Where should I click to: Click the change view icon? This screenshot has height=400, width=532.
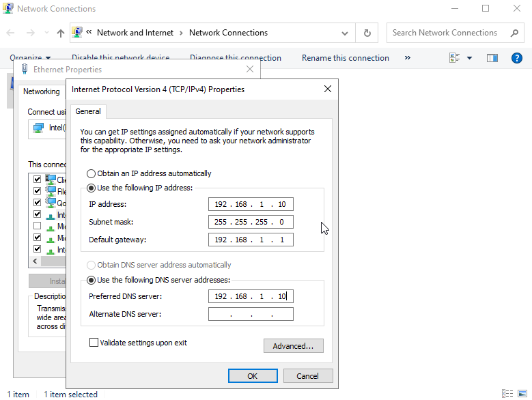[455, 58]
